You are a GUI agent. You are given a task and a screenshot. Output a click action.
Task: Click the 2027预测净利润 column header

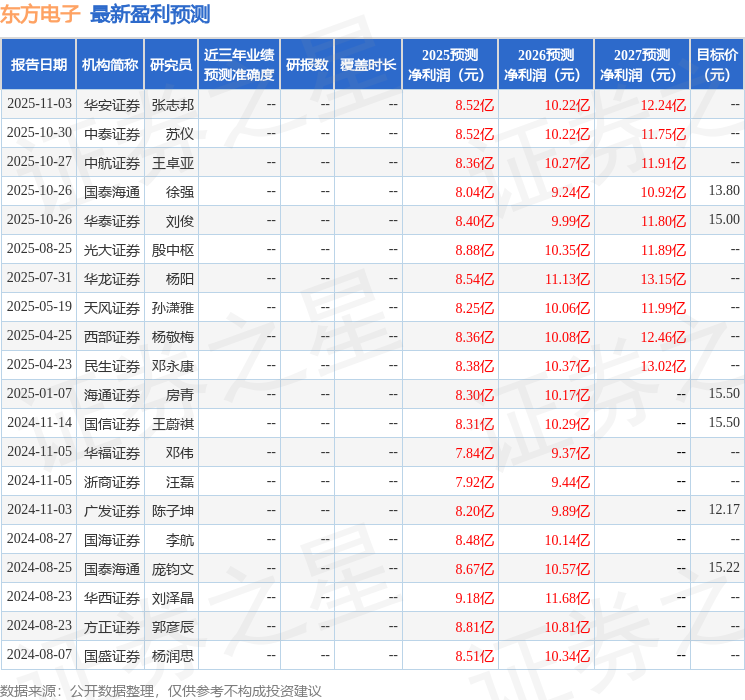642,64
